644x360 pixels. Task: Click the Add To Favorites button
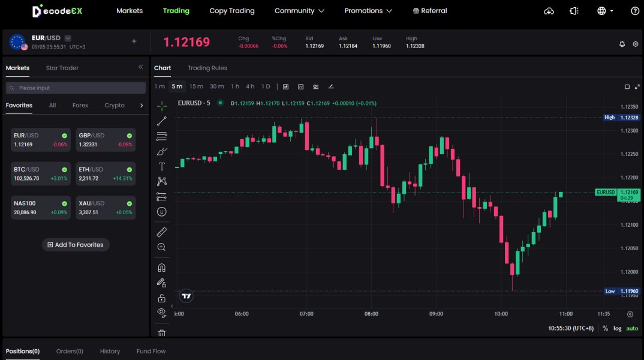pos(76,245)
